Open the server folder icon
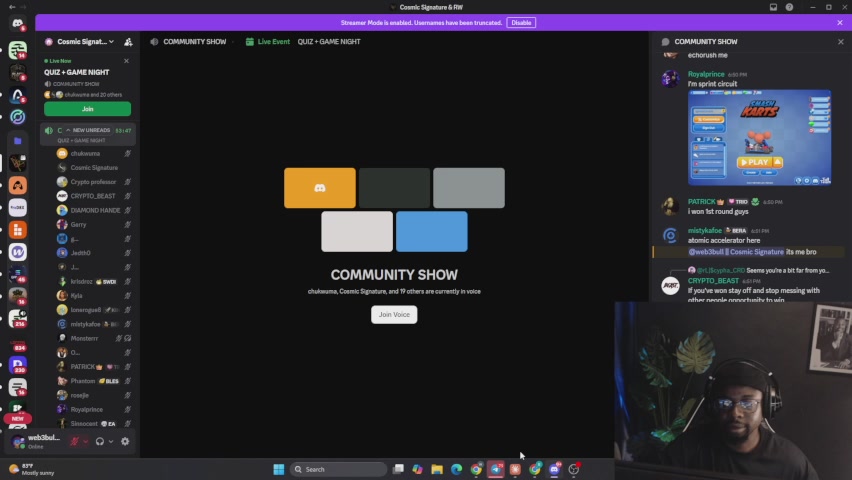The width and height of the screenshot is (852, 480). [x=17, y=141]
